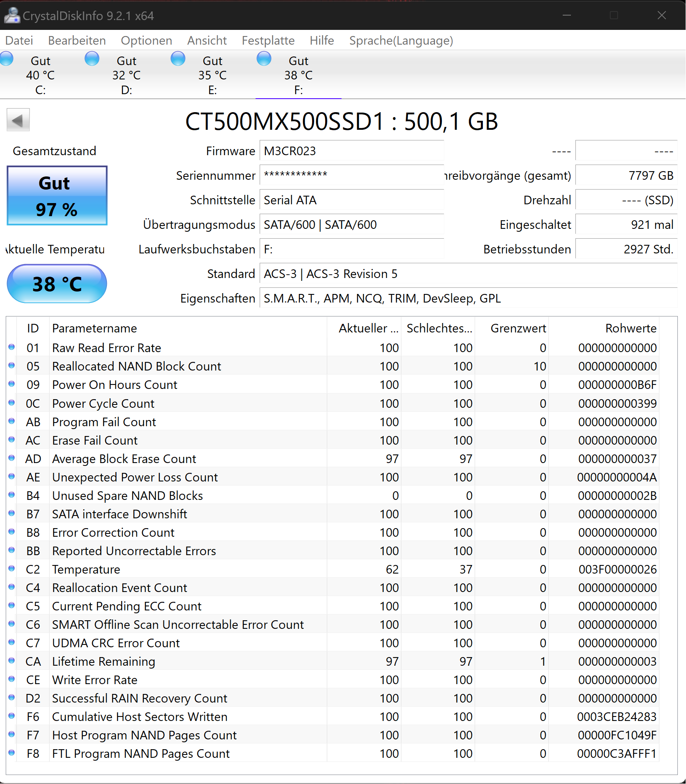
Task: Click status dot for Cumulative Host Sectors Written
Action: [11, 716]
